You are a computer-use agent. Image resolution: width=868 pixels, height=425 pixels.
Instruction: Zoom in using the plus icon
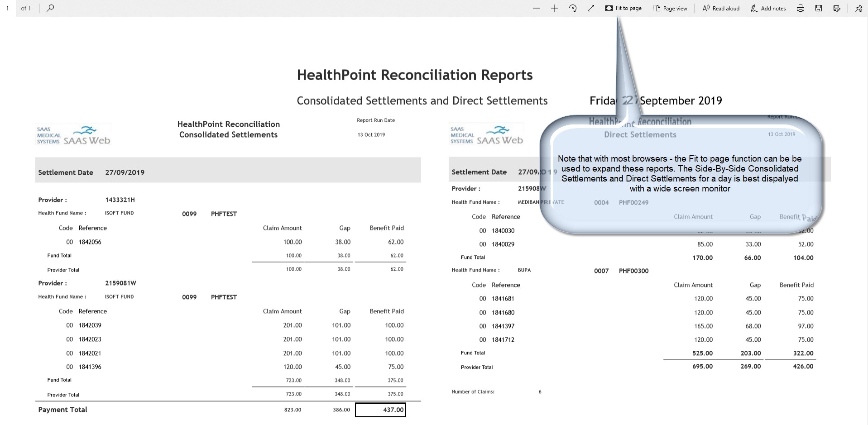(554, 8)
